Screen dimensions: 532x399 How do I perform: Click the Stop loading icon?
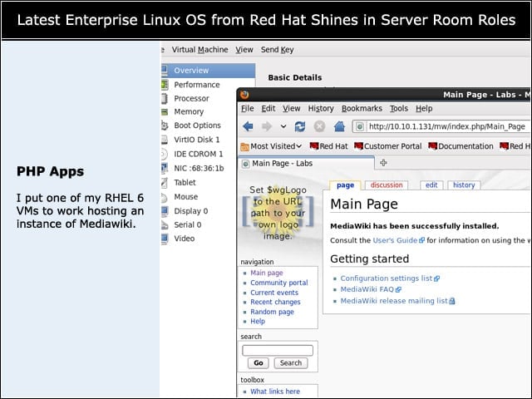click(319, 126)
